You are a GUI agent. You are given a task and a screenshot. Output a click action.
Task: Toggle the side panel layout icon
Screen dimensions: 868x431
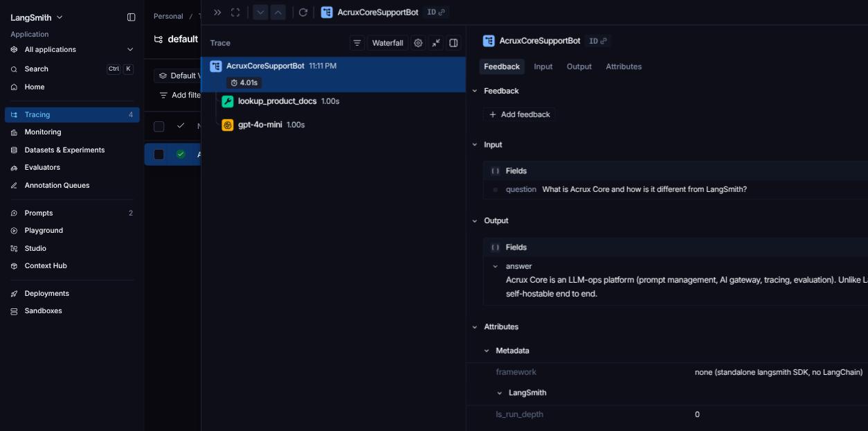coord(453,43)
